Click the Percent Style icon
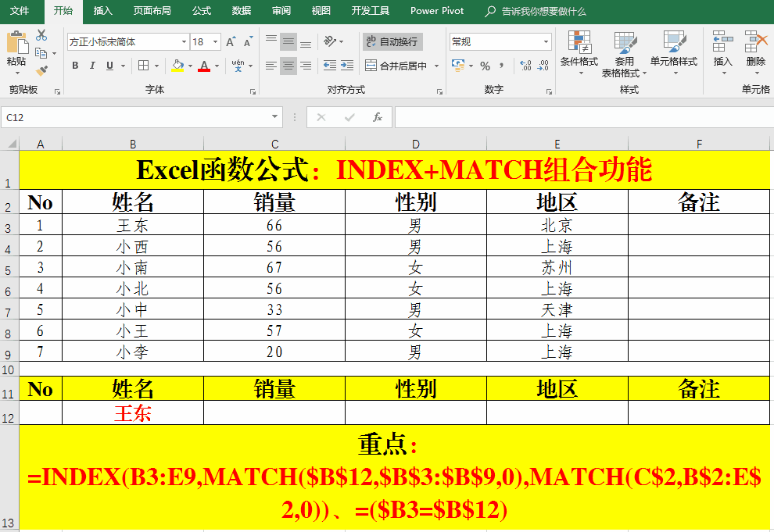774x532 pixels. pos(485,66)
